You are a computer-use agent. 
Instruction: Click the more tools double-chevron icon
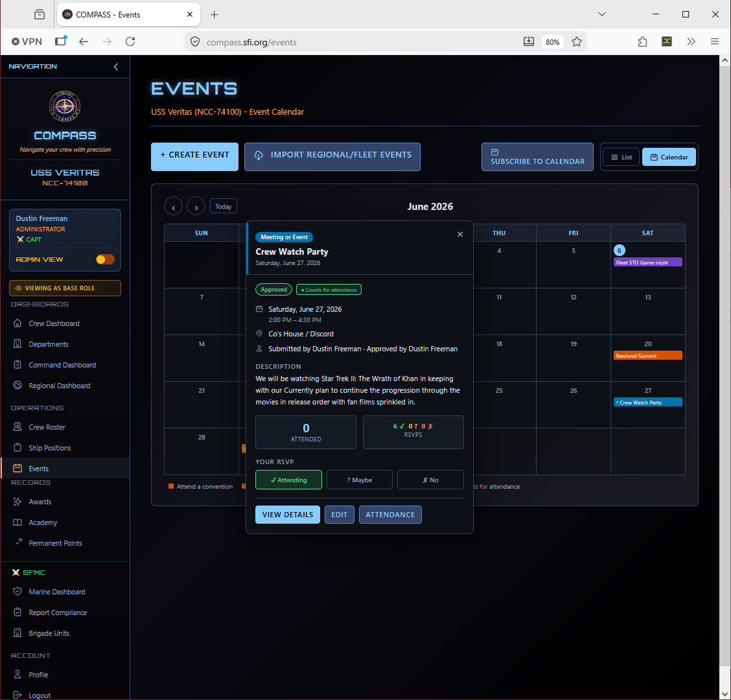[691, 41]
